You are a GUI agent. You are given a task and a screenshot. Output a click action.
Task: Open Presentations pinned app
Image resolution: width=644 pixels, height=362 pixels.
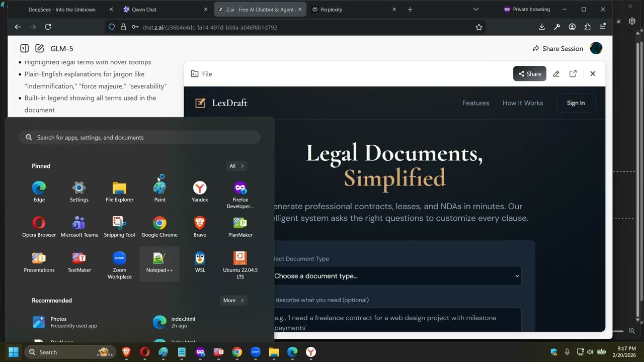click(39, 262)
